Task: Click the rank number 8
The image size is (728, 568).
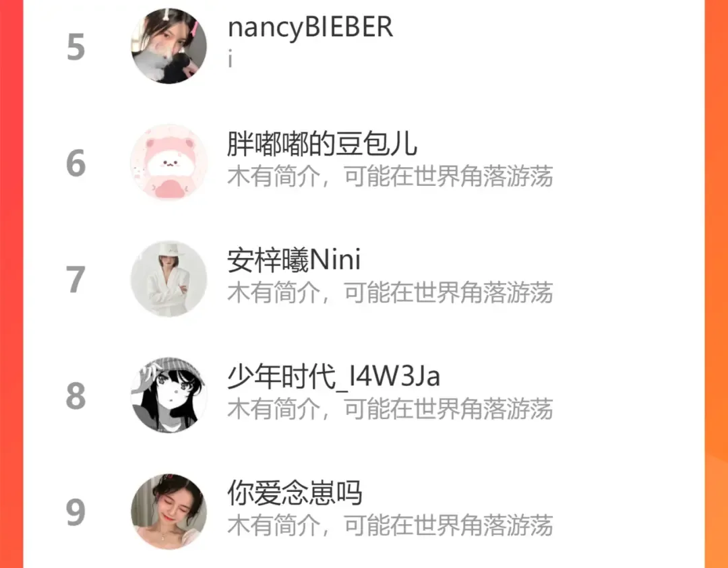Action: point(76,396)
